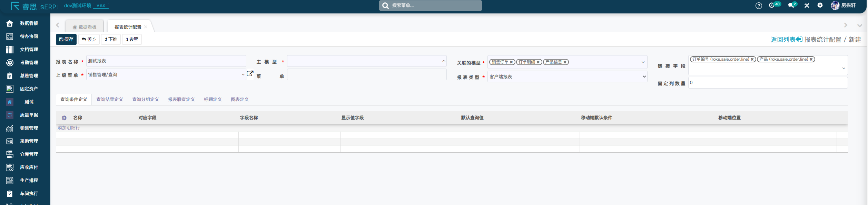Click the 报表统计配置 breadcrumb

823,40
